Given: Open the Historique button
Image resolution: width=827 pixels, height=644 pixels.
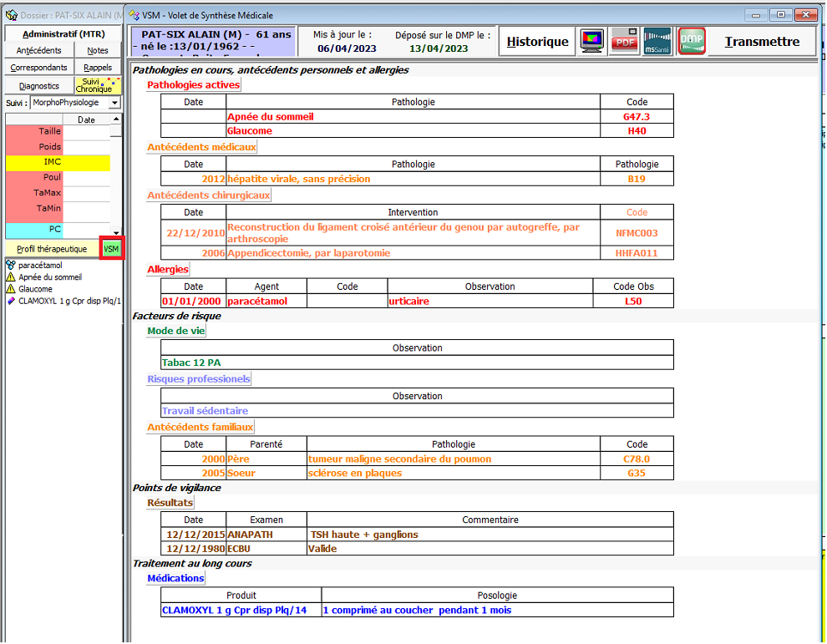Looking at the screenshot, I should point(537,42).
